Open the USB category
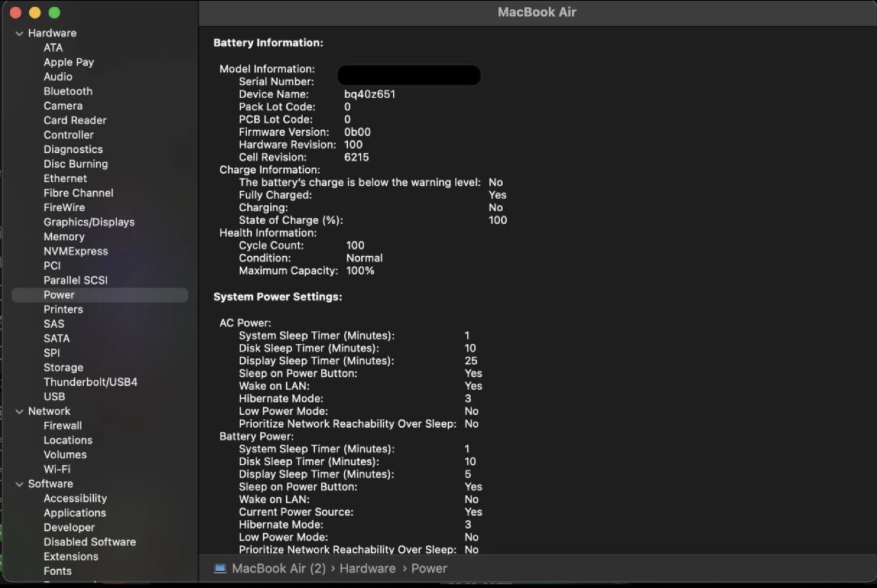The width and height of the screenshot is (877, 588). click(x=54, y=397)
